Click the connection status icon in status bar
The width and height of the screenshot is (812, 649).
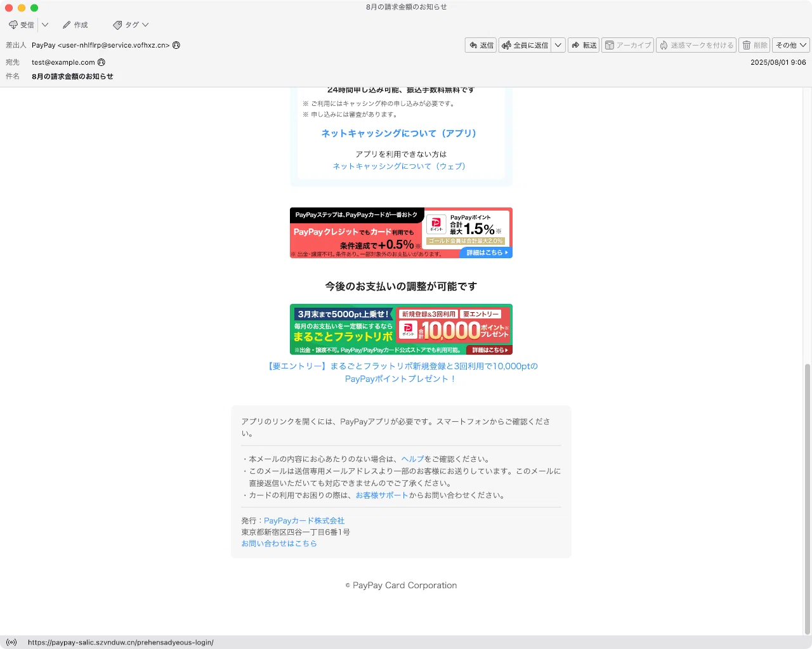click(11, 642)
